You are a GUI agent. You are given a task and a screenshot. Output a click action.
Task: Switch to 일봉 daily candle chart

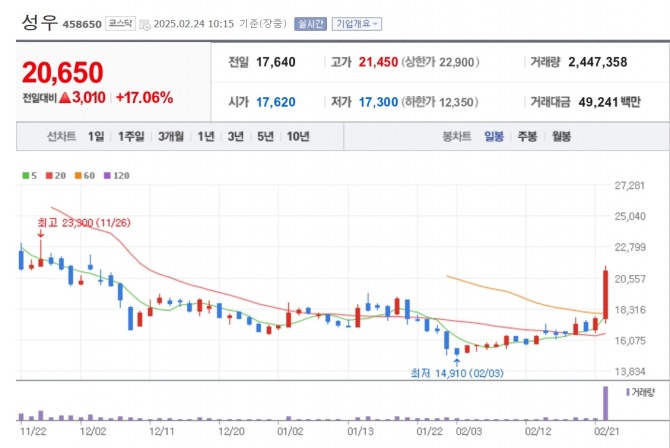(494, 136)
